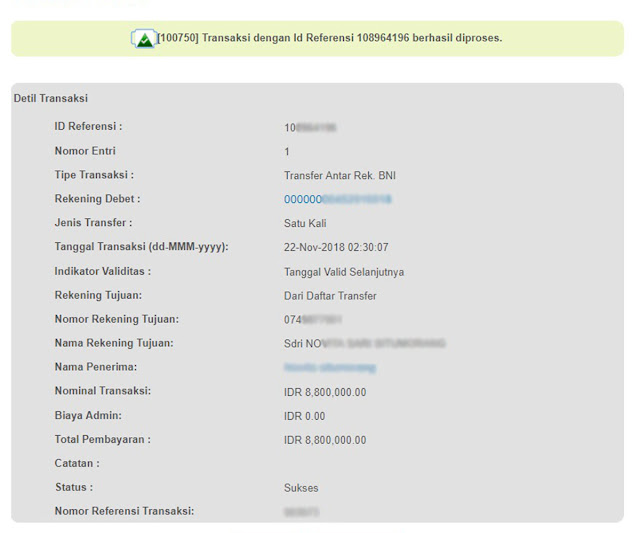The height and width of the screenshot is (533, 640).
Task: Select the 'Indikator Validitas :' label
Action: [102, 271]
